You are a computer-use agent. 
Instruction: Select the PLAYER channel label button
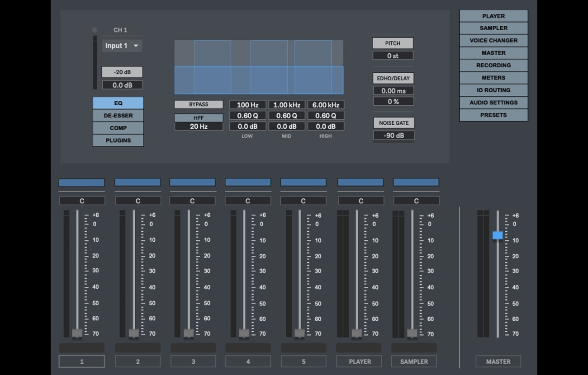[x=360, y=361]
